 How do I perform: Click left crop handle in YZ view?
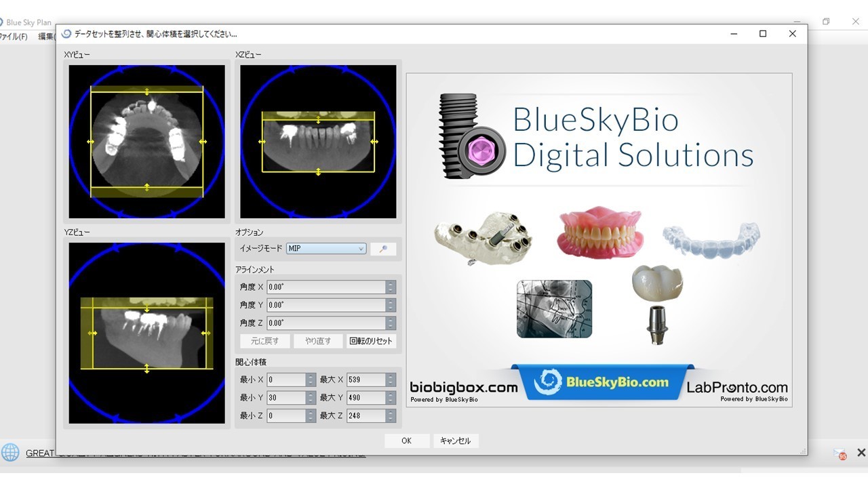[x=92, y=333]
